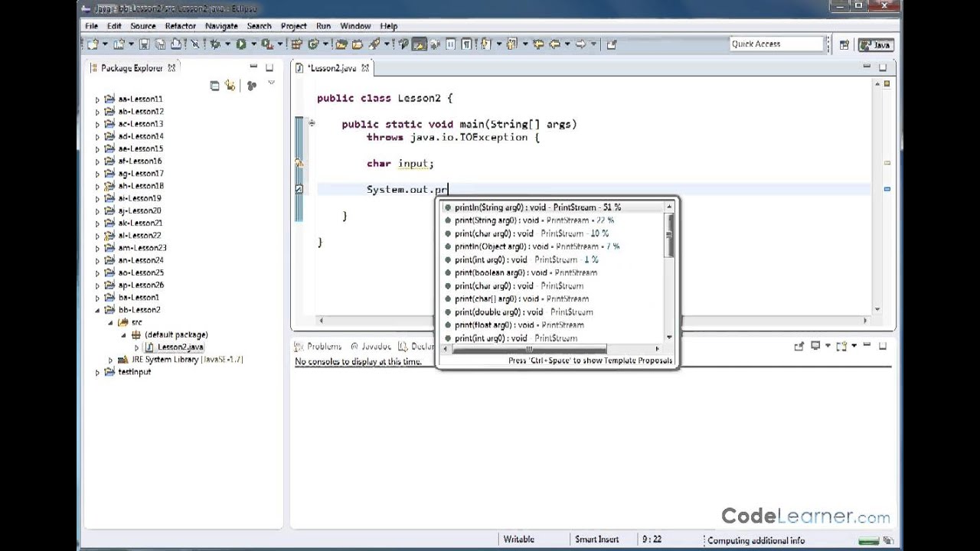The image size is (980, 551).
Task: Open the New wizard dropdown arrow
Action: click(x=105, y=44)
